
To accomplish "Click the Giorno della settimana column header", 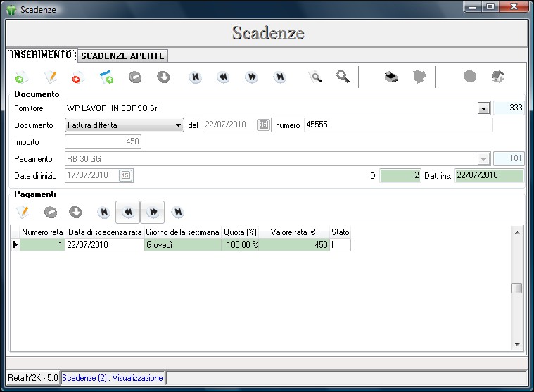I will point(183,232).
